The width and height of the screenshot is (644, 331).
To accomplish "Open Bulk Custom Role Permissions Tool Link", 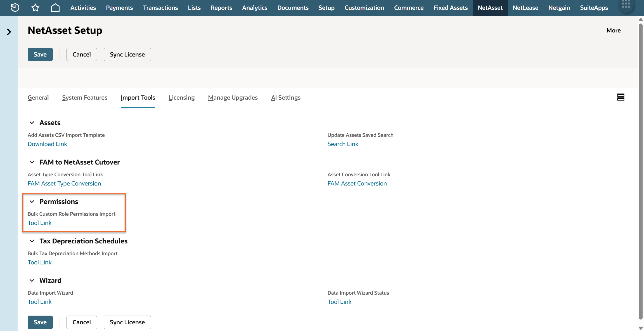I will [x=40, y=223].
